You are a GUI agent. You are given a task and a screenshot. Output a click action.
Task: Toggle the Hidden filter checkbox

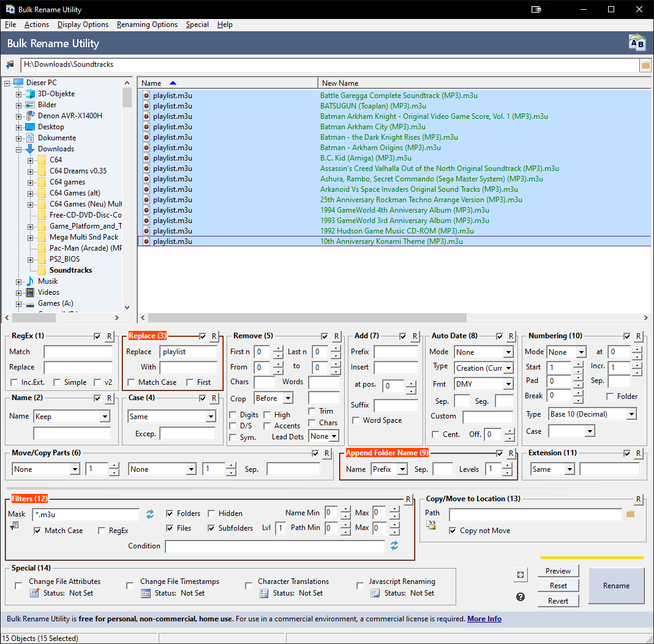click(211, 513)
